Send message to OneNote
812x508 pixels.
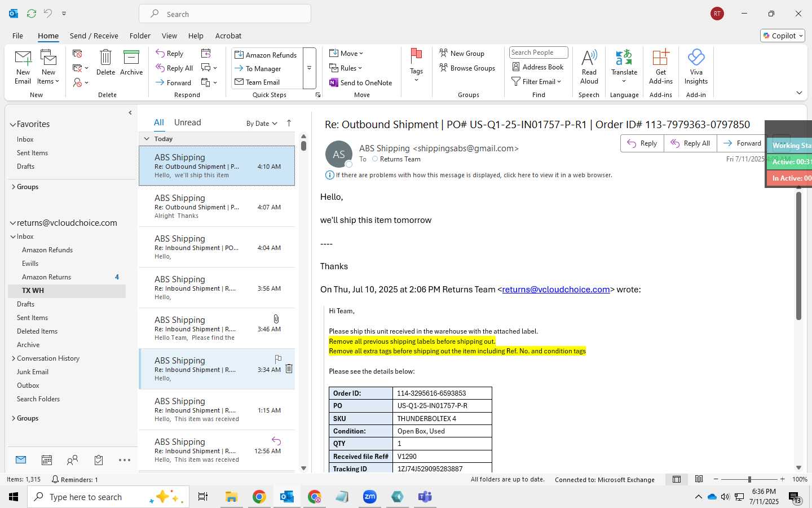point(361,82)
